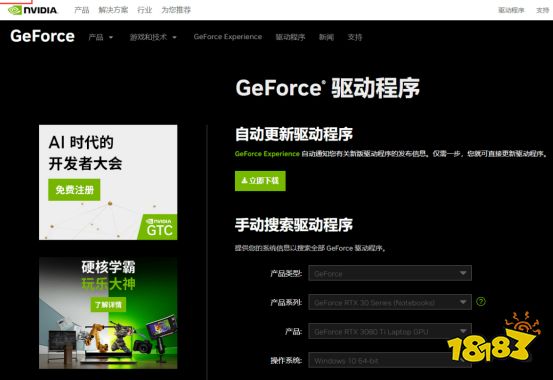
Task: Click the GeForce 驱动程序 page heading
Action: pos(328,88)
